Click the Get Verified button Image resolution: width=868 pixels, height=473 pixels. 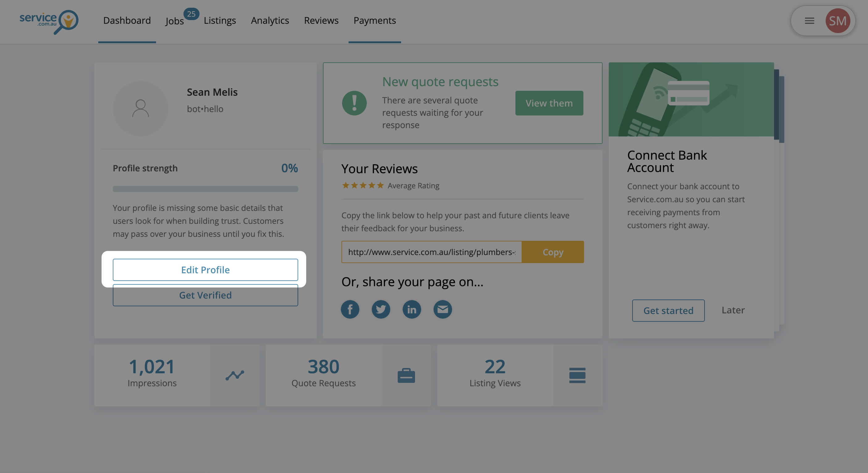(x=205, y=295)
